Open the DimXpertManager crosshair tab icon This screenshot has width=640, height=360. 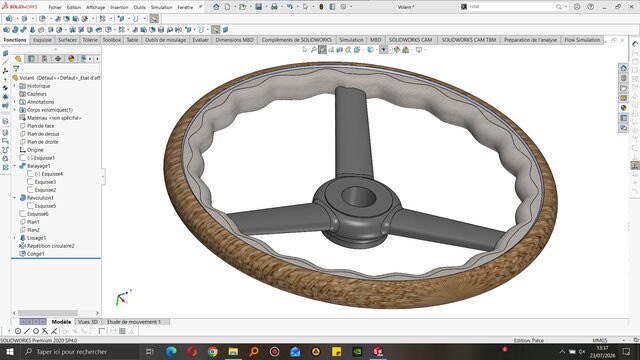pyautogui.click(x=58, y=59)
